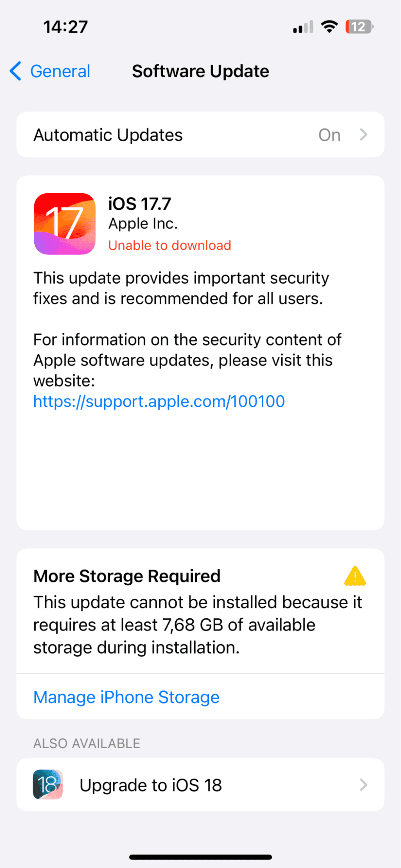401x868 pixels.
Task: Expand the Upgrade to iOS 18 chevron
Action: tap(364, 785)
